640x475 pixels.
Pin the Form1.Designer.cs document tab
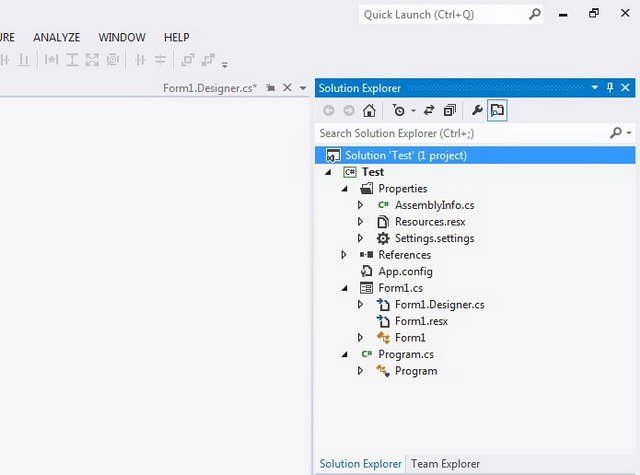[x=271, y=88]
